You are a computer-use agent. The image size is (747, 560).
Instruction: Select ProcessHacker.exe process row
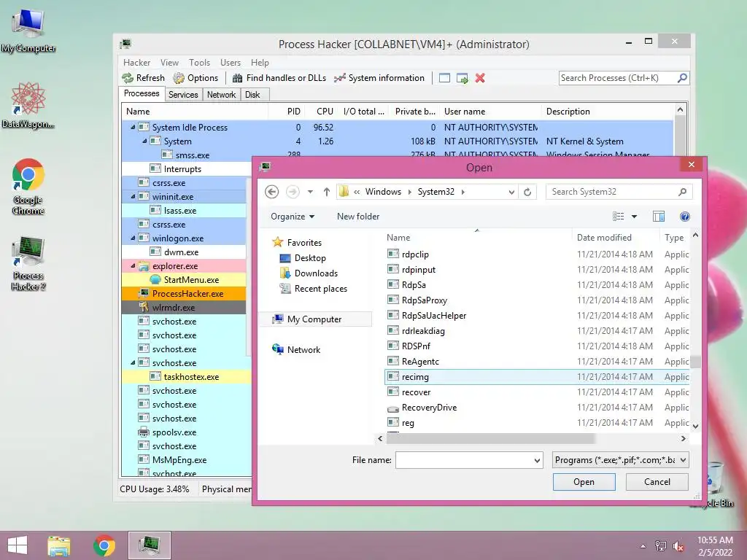[x=184, y=294]
